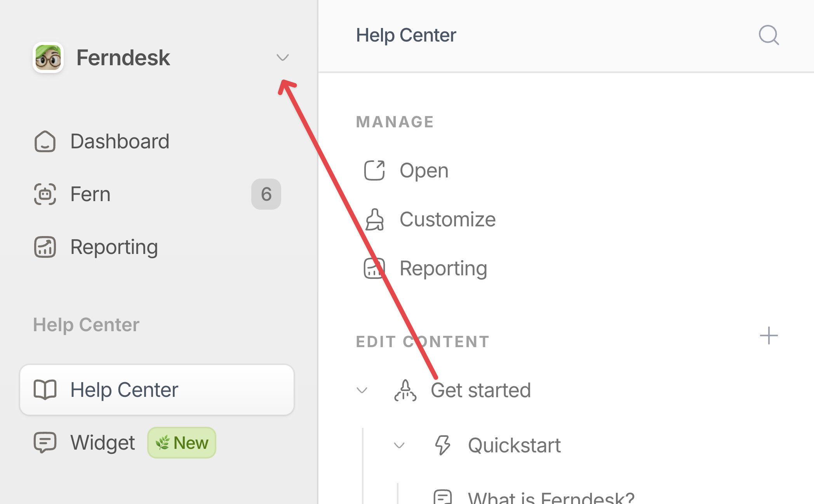
Task: Open Dashboard from the sidebar
Action: (x=120, y=141)
